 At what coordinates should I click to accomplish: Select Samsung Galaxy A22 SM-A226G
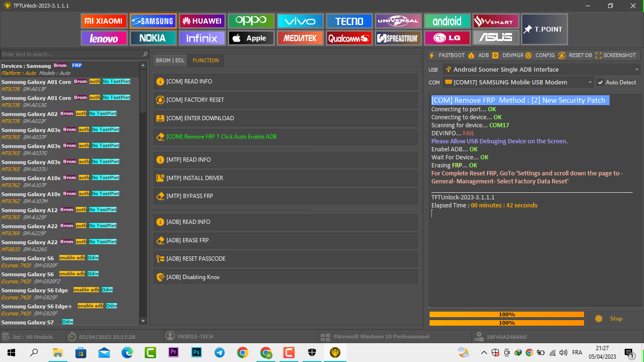click(x=70, y=246)
